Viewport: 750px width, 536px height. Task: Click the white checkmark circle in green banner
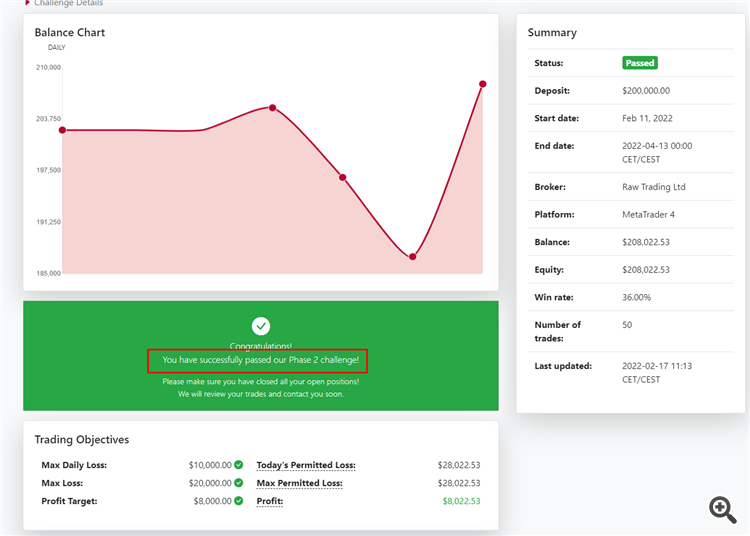pos(261,326)
